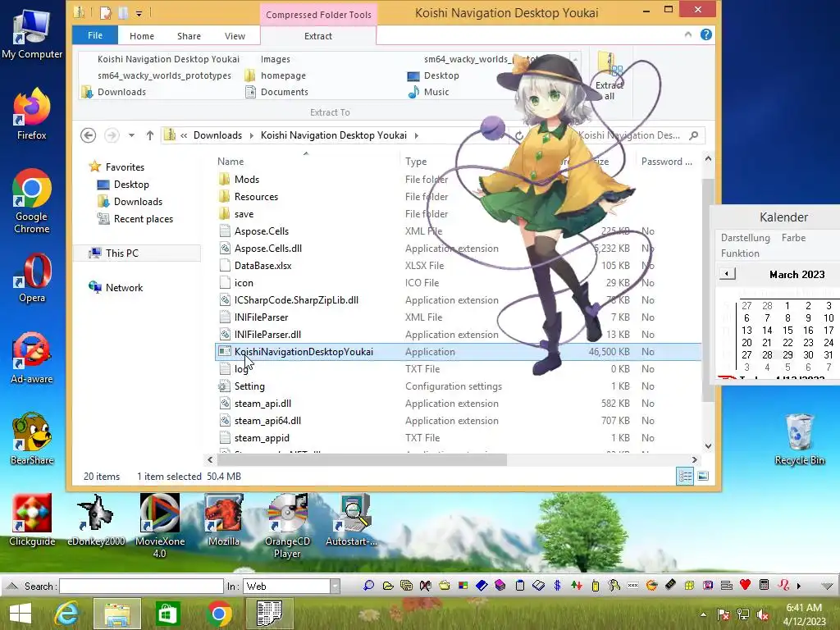Open the Opera desktop shortcut
The width and height of the screenshot is (840, 630).
32,278
